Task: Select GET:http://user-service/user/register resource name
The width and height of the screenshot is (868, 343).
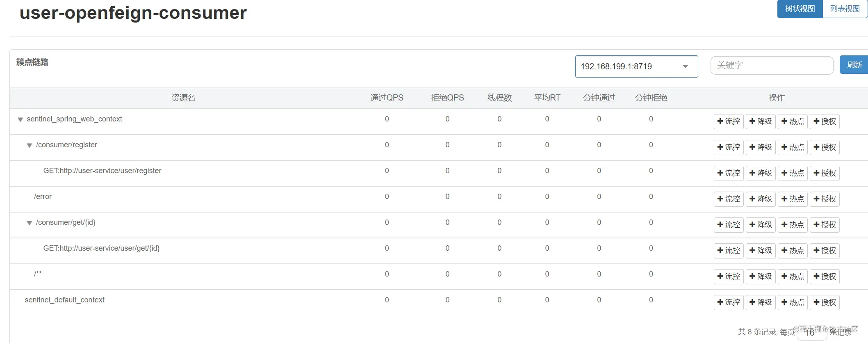Action: coord(102,171)
